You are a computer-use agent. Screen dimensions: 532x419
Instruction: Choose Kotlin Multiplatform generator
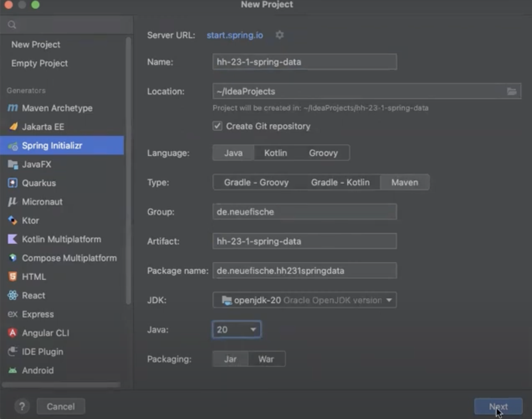[62, 239]
